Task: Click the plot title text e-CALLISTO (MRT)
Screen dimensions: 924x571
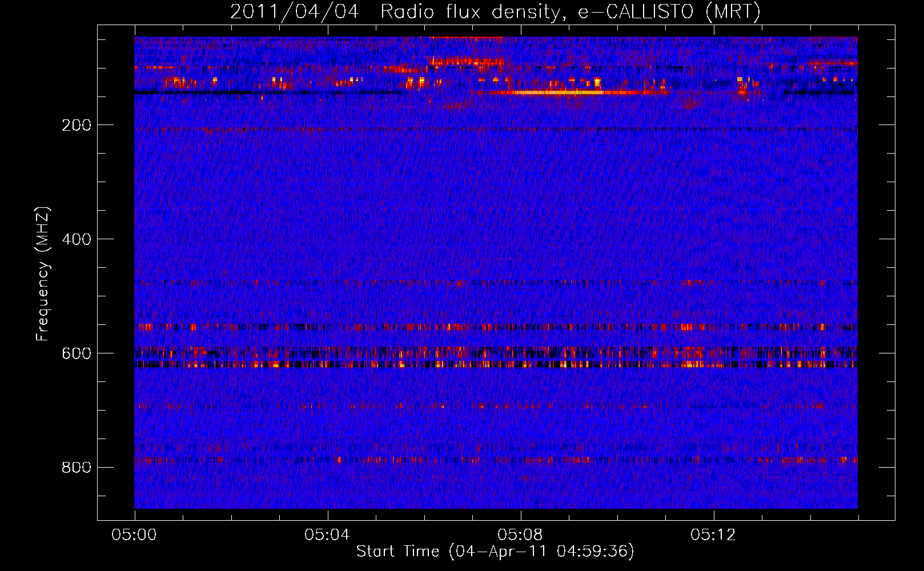Action: click(669, 11)
